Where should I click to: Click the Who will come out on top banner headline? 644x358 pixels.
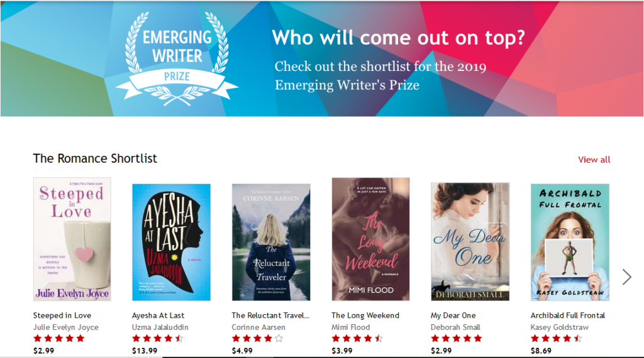click(398, 38)
